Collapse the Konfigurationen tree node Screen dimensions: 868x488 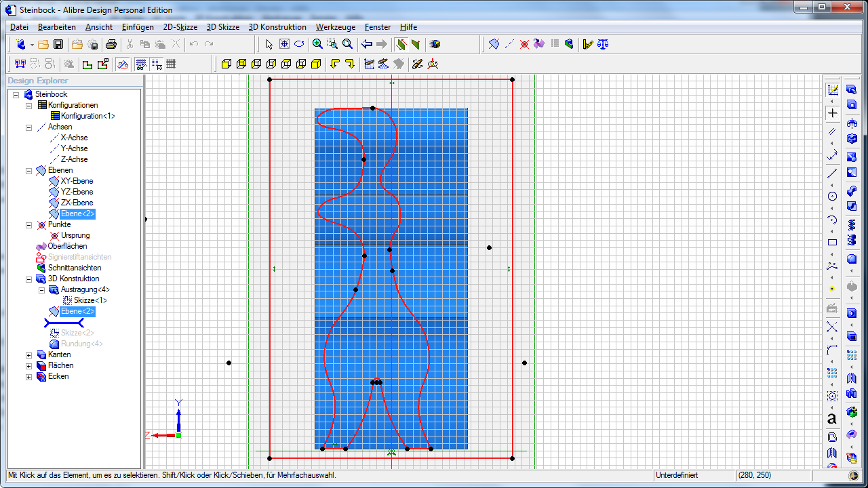pos(28,105)
